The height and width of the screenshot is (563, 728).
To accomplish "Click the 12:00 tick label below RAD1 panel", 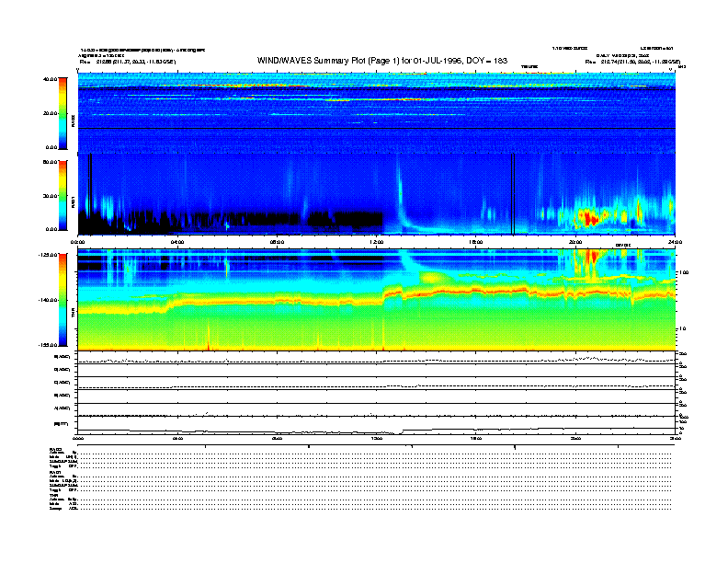I will click(x=376, y=242).
